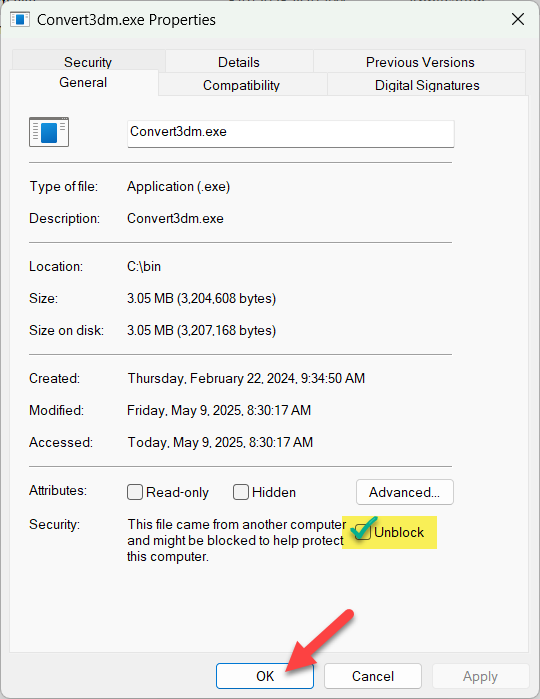
Task: Tick the Unblock checkbox
Action: point(363,532)
